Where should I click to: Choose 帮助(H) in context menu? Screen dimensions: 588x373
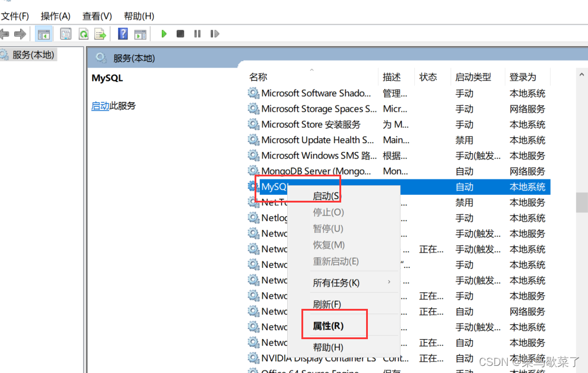coord(344,347)
